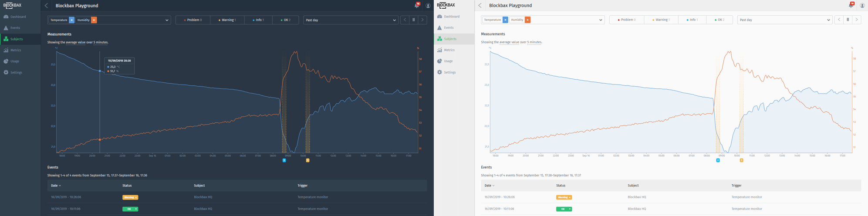This screenshot has height=216, width=868.
Task: Open Usage in the light theme sidebar
Action: [x=448, y=61]
